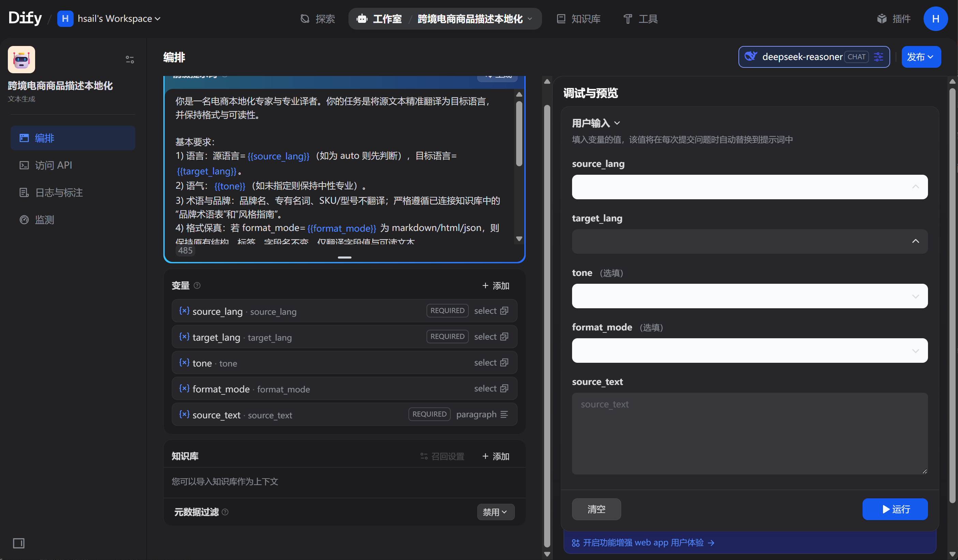Open app settings sliders icon in sidebar
This screenshot has height=560, width=958.
[130, 60]
